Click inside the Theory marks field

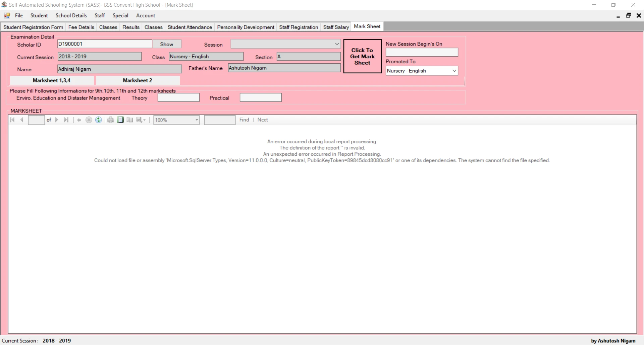[178, 97]
